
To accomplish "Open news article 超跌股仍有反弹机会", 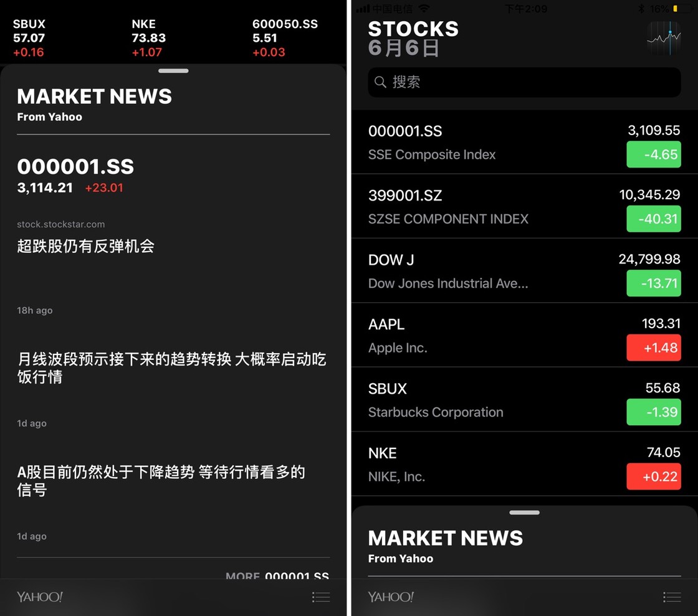I will 85,246.
